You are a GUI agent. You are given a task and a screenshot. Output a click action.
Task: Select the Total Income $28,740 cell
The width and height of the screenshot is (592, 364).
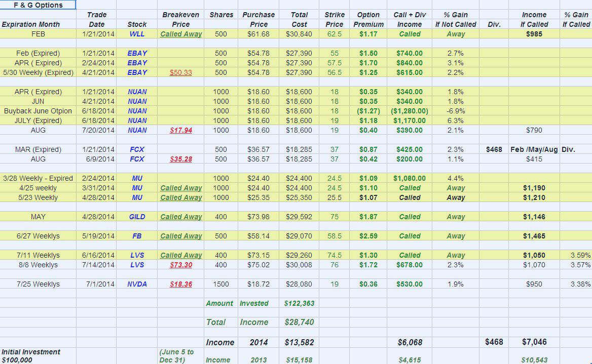pos(300,322)
